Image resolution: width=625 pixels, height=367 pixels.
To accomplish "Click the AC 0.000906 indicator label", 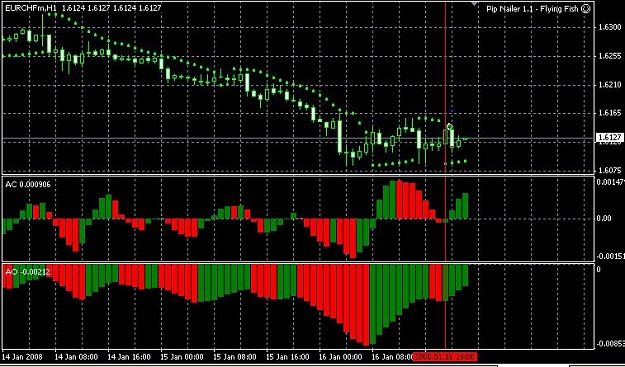I will tap(28, 184).
